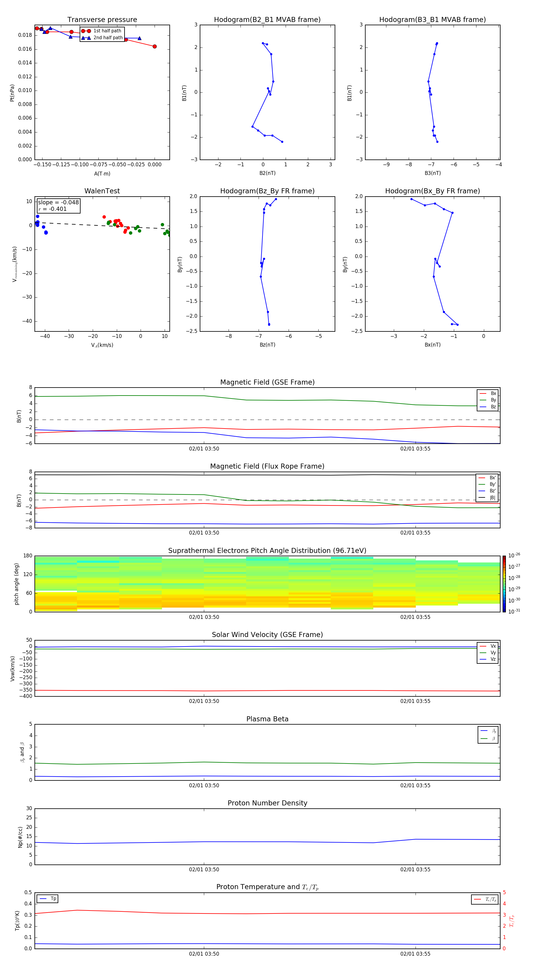Click the pitch angle color scale bar
Screen dimensions: 535x980
click(x=504, y=584)
